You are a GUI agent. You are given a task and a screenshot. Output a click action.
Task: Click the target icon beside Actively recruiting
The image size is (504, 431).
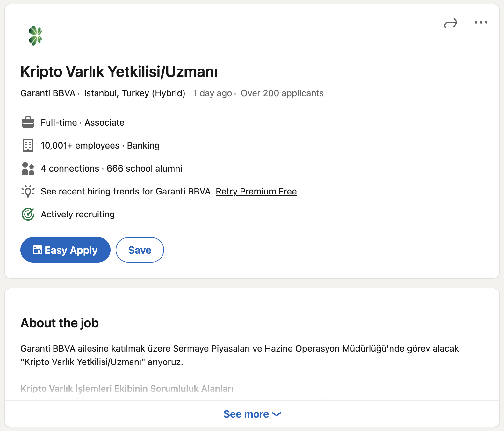[28, 214]
